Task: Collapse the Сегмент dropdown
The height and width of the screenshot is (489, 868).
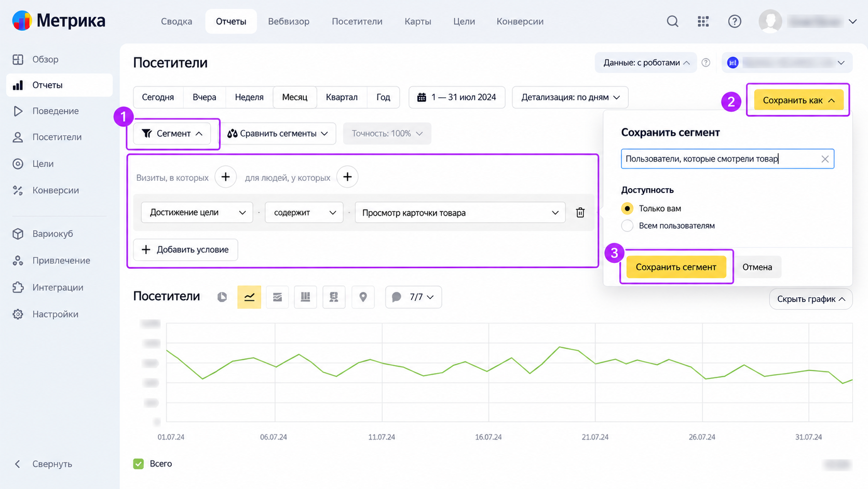Action: [x=172, y=134]
